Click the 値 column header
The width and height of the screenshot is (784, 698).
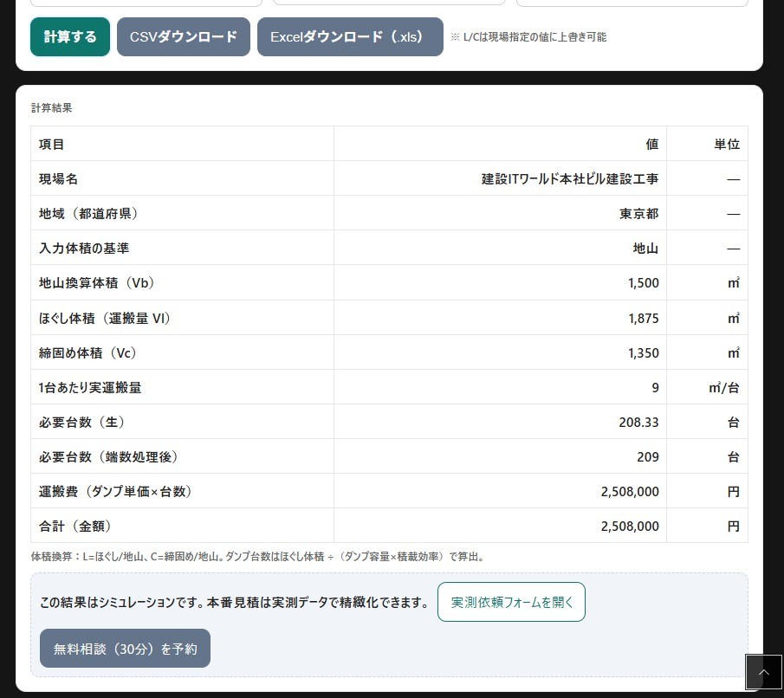pyautogui.click(x=651, y=144)
